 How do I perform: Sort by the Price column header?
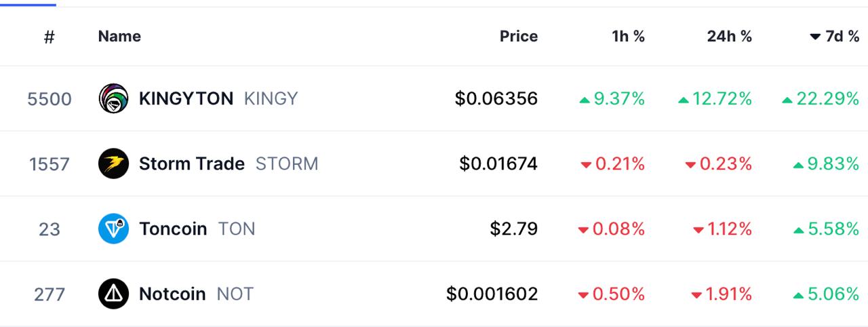(518, 37)
